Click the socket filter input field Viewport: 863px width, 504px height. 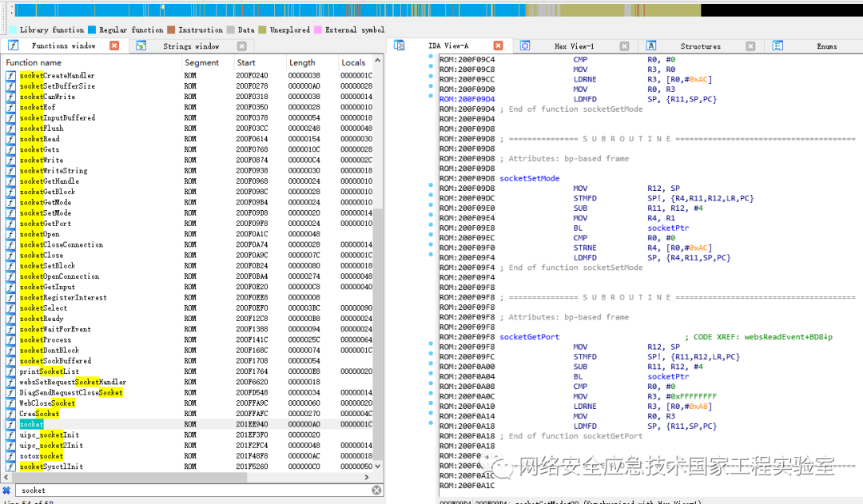(192, 490)
